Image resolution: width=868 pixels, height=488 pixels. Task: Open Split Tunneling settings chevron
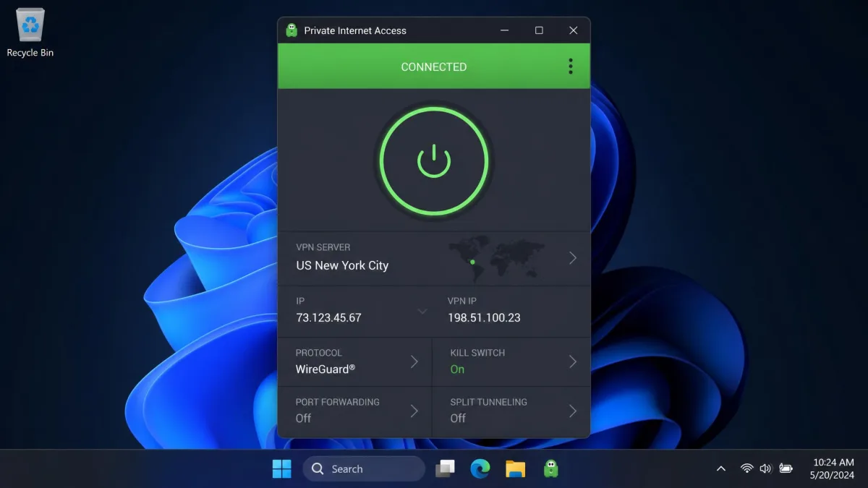coord(572,411)
